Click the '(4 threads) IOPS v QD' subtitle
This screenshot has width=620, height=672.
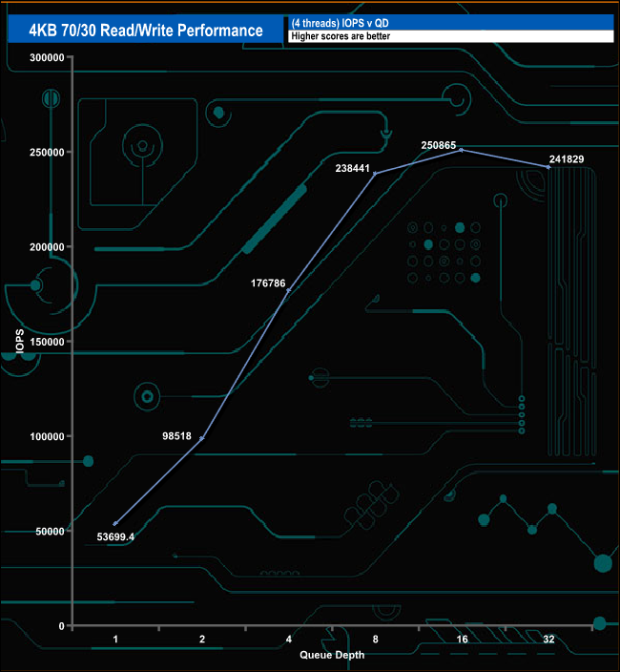pos(340,23)
